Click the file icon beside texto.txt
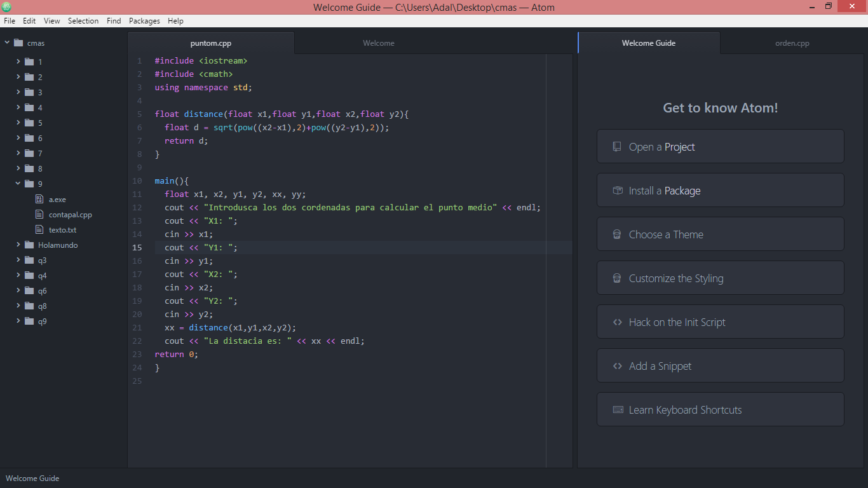The height and width of the screenshot is (488, 868). pos(39,229)
